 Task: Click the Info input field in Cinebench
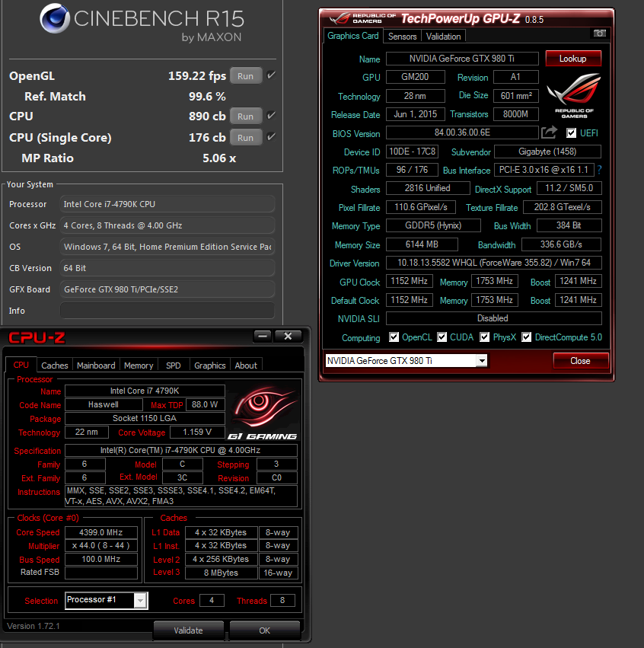167,311
